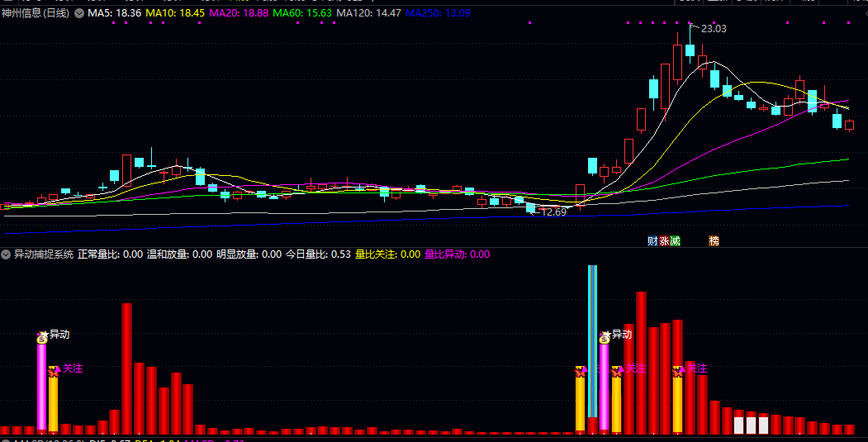Click the 正常量比: 0.00 readout
Image resolution: width=868 pixels, height=442 pixels.
coord(110,254)
